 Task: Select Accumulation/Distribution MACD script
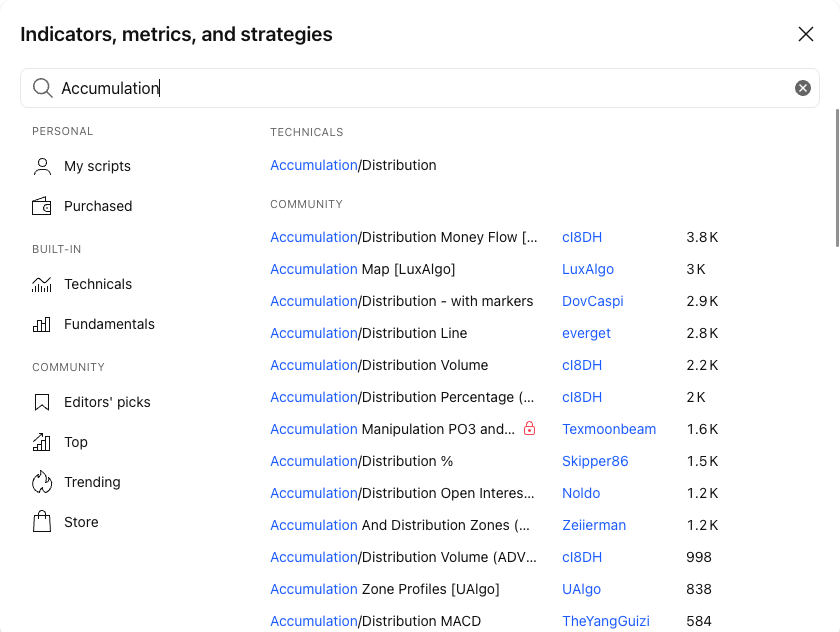(376, 621)
